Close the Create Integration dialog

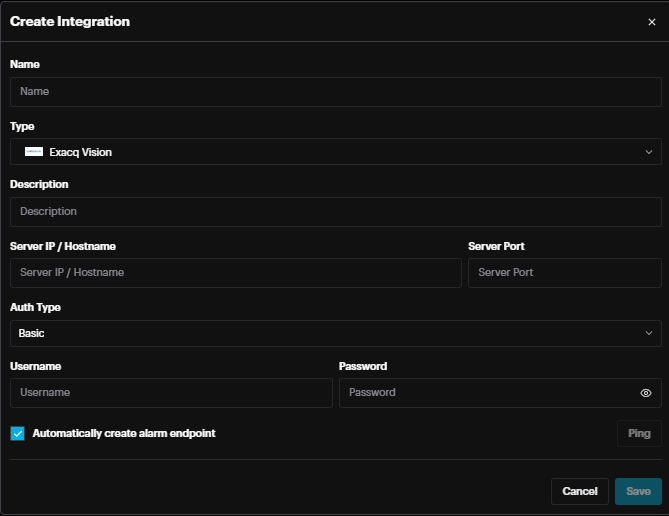(652, 22)
